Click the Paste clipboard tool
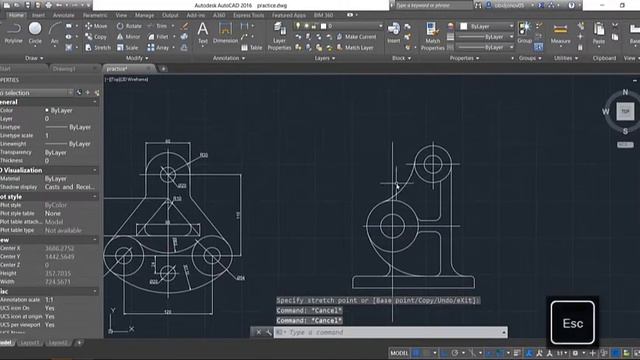 [599, 33]
